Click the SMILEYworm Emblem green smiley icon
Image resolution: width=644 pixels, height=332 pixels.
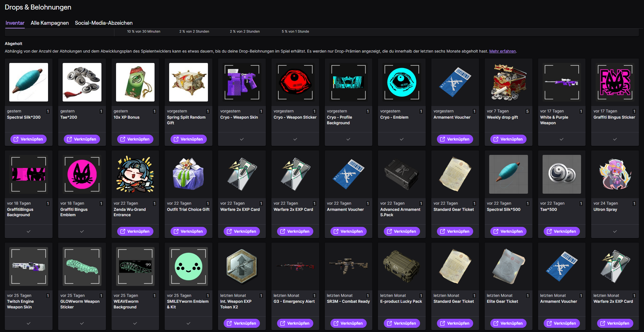click(188, 266)
